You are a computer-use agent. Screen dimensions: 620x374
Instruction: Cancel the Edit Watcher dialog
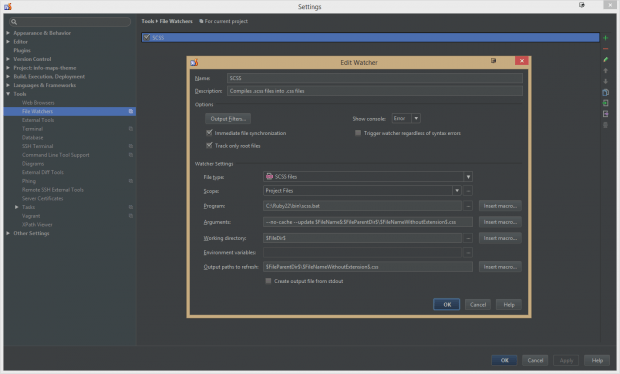[478, 304]
